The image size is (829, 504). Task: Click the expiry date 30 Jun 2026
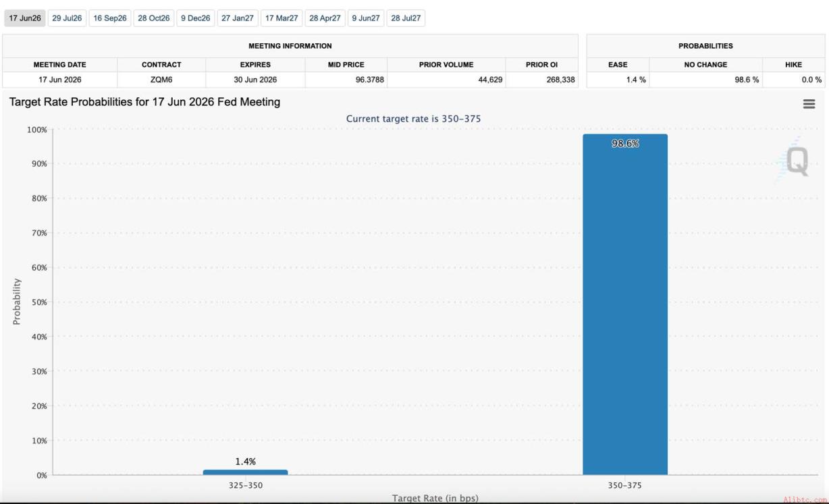(x=255, y=80)
